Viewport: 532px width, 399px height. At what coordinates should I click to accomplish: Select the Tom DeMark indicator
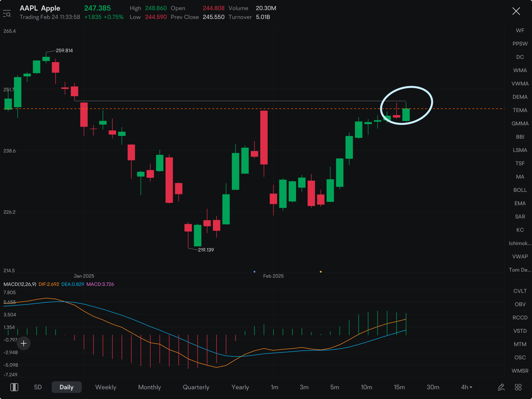point(520,270)
